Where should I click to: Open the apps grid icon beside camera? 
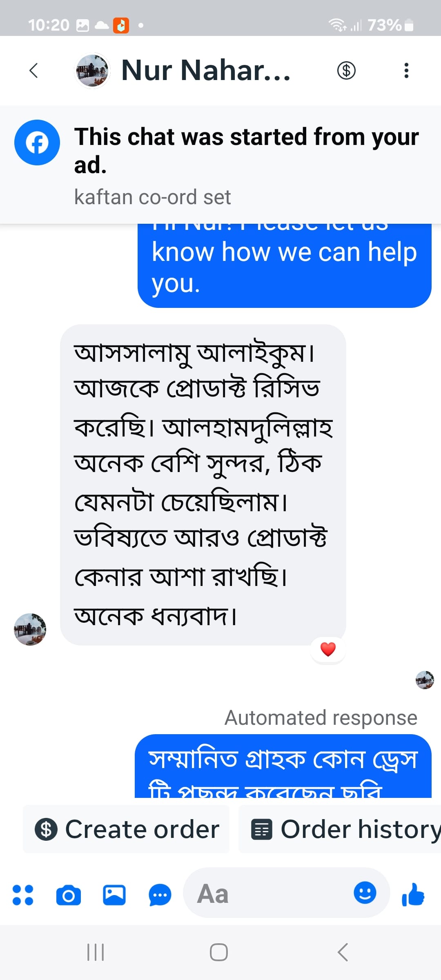coord(24,893)
